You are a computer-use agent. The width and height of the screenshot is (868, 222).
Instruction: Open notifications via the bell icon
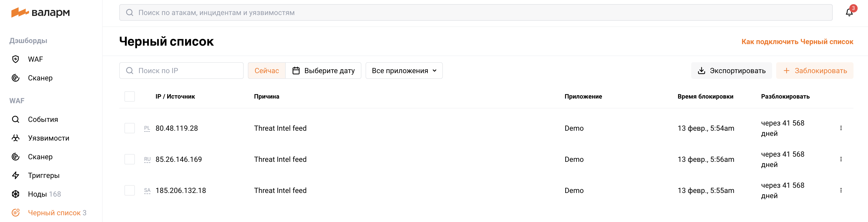pyautogui.click(x=850, y=12)
